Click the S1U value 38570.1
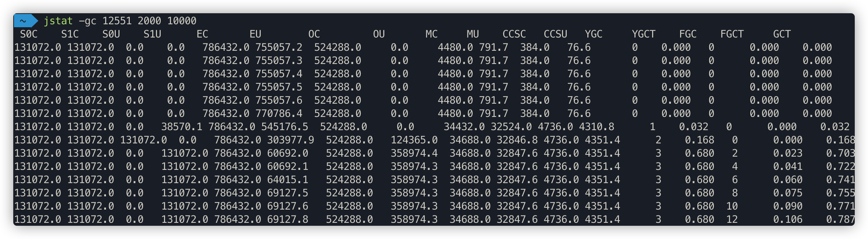 (x=182, y=127)
